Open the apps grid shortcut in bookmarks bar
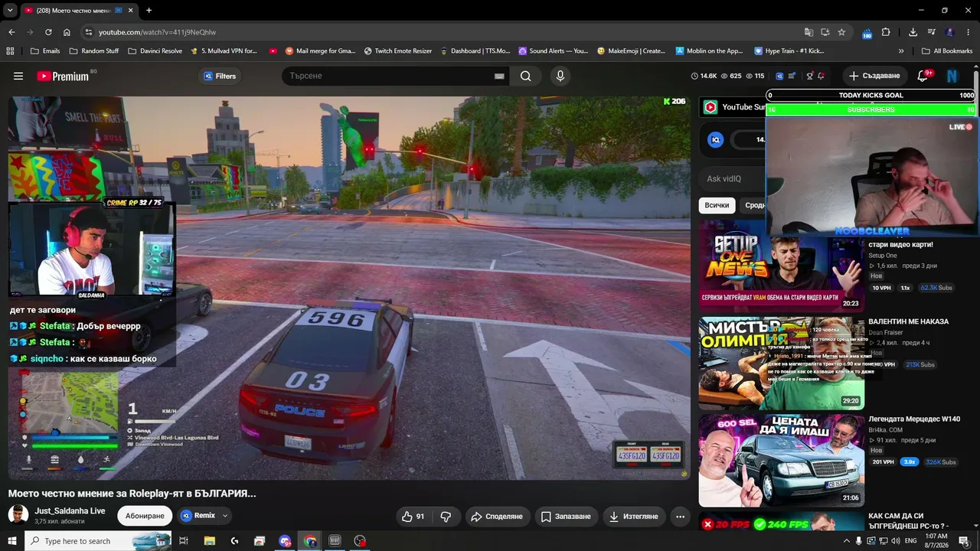980x551 pixels. (x=10, y=51)
